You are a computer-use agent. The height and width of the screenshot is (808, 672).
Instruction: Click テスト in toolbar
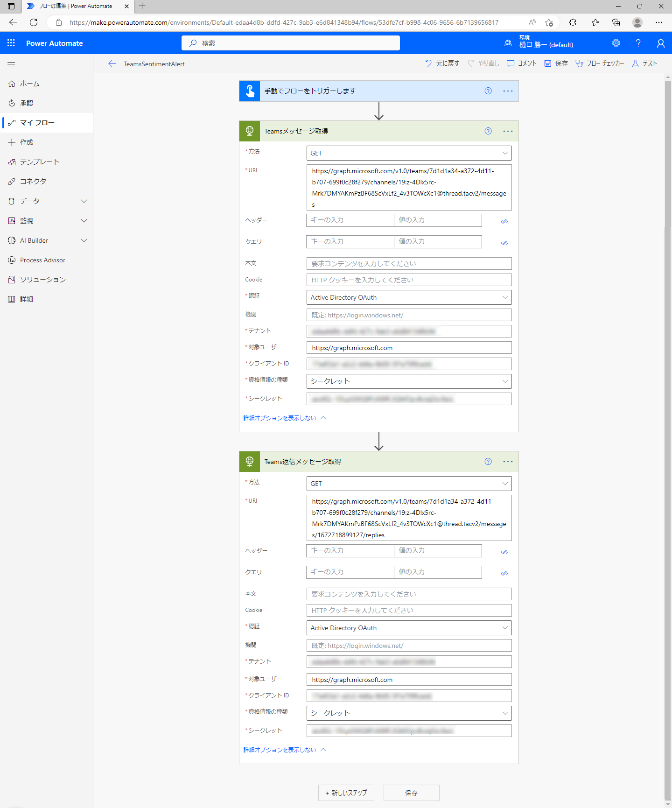644,63
